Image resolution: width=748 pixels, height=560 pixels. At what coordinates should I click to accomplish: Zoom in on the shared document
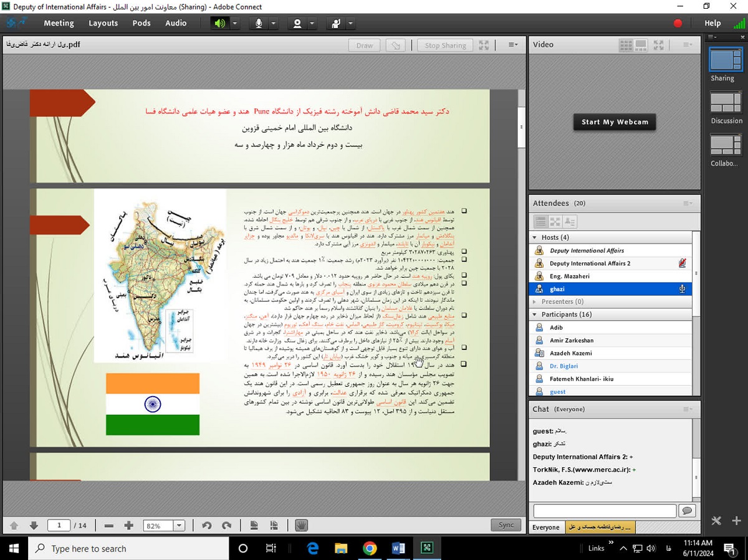click(x=129, y=526)
